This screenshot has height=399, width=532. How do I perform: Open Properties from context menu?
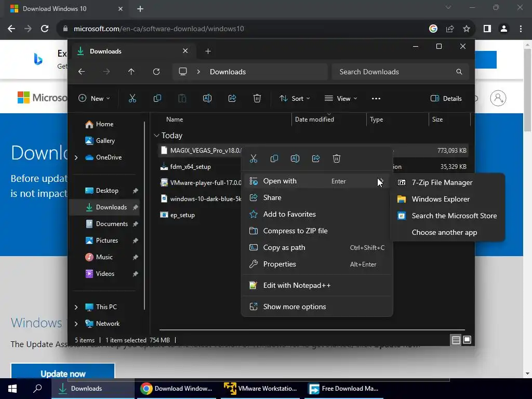click(x=317, y=264)
